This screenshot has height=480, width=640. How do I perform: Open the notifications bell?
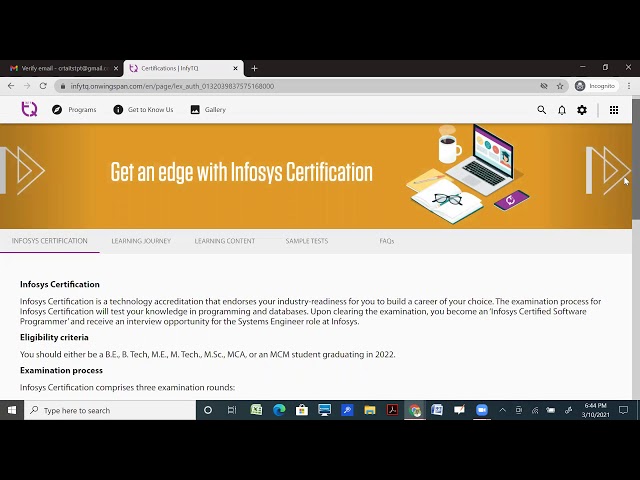tap(562, 110)
